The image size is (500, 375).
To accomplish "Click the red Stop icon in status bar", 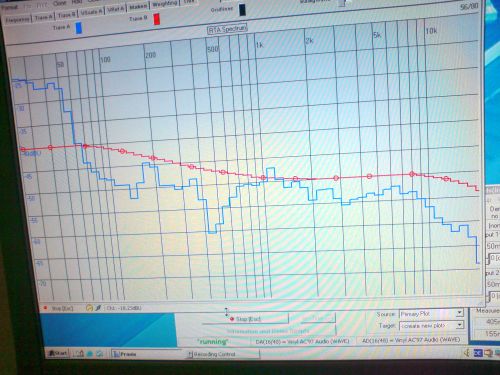I will 45,308.
